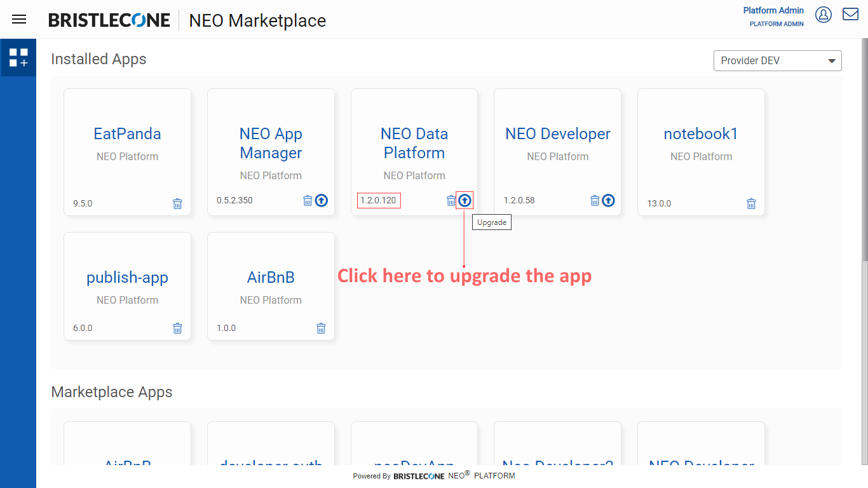Open the notebook1 app title
This screenshot has height=488, width=868.
(x=701, y=134)
